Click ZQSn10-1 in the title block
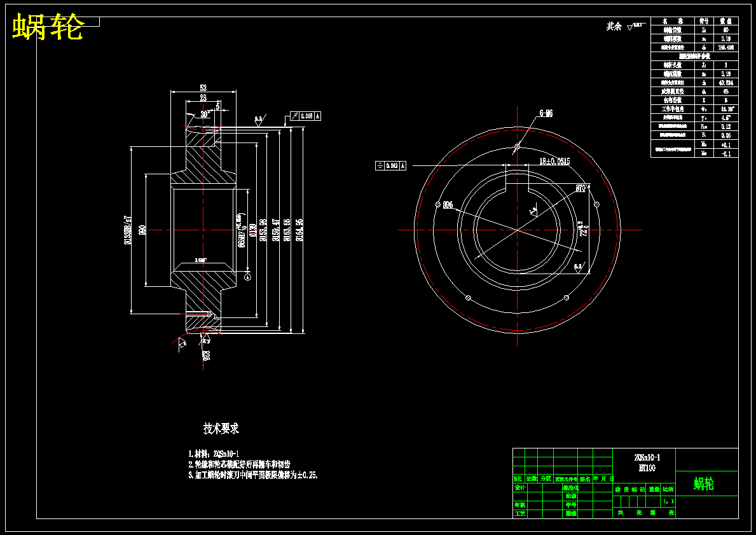The width and height of the screenshot is (756, 535). (647, 457)
